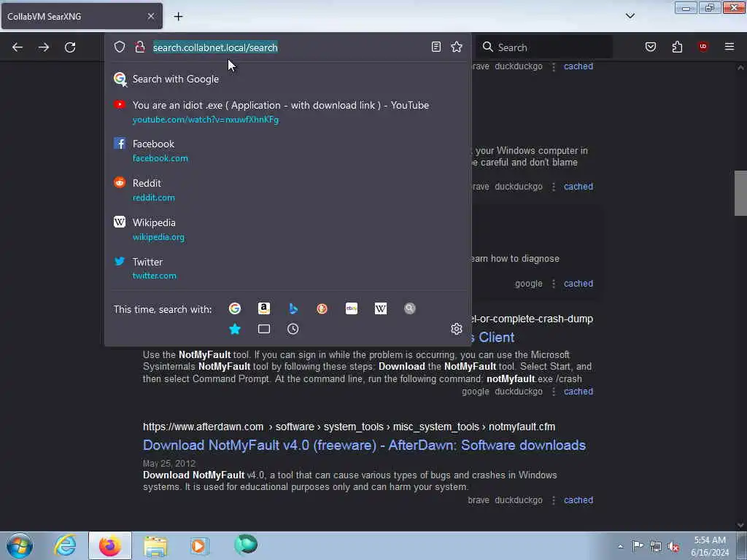Open the network tray icon

(x=656, y=546)
